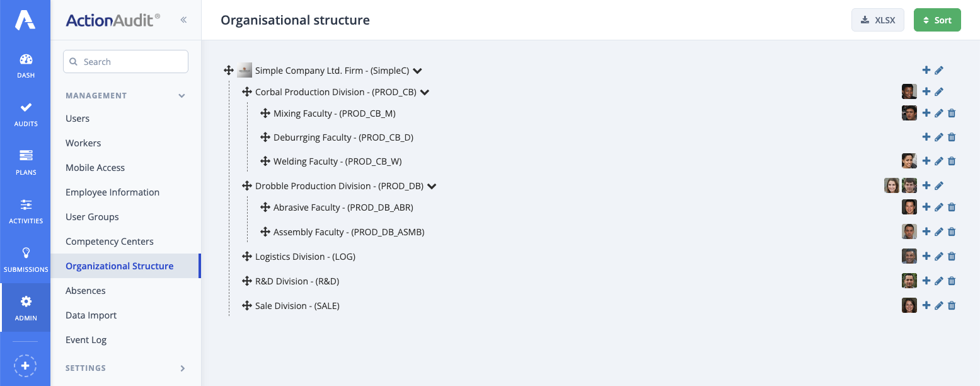Viewport: 980px width, 386px height.
Task: Expand the Settings section
Action: pyautogui.click(x=125, y=368)
